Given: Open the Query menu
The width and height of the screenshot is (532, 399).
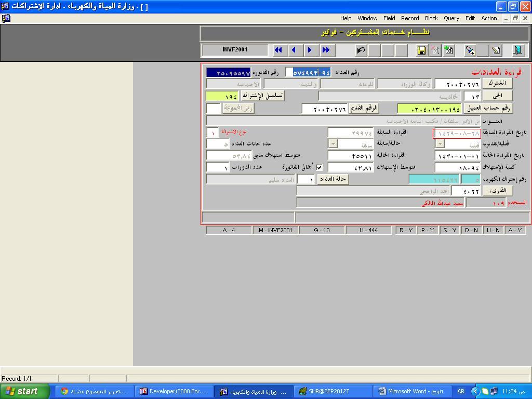Looking at the screenshot, I should (x=451, y=18).
